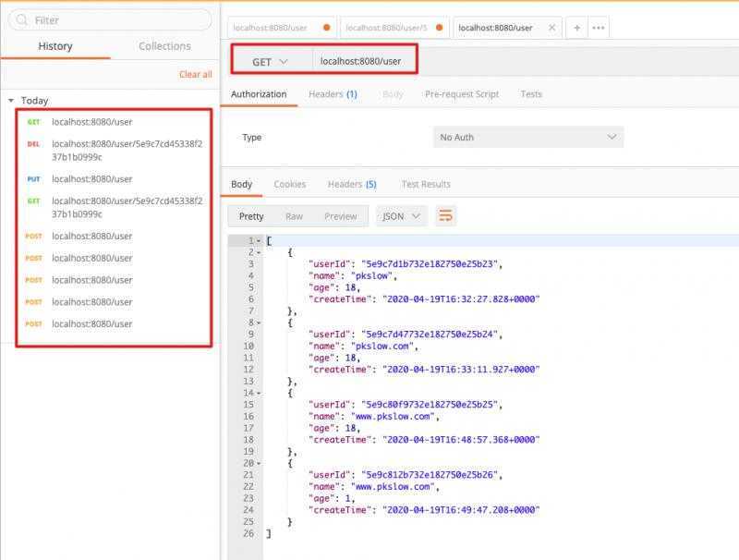Collapse the JSON object at line 14

pyautogui.click(x=259, y=393)
